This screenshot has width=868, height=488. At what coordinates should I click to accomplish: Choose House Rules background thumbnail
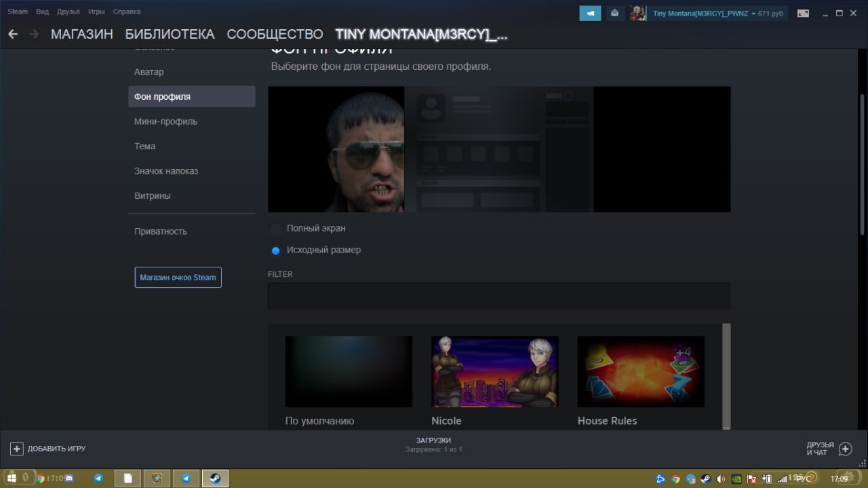(641, 371)
